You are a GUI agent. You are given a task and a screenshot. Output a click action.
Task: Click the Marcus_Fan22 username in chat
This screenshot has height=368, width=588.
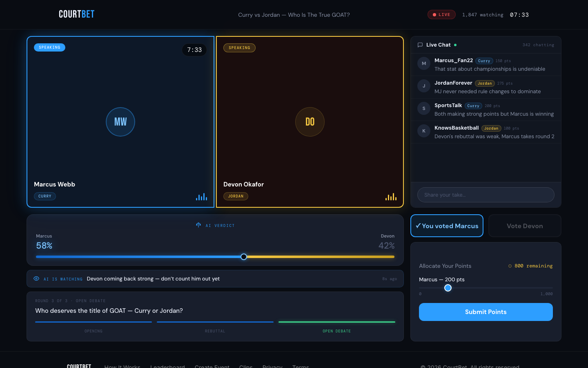pos(454,61)
